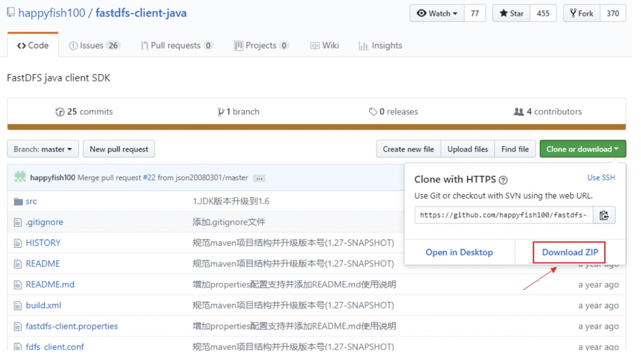Switch to the Projects tab
641x364 pixels.
pyautogui.click(x=261, y=45)
